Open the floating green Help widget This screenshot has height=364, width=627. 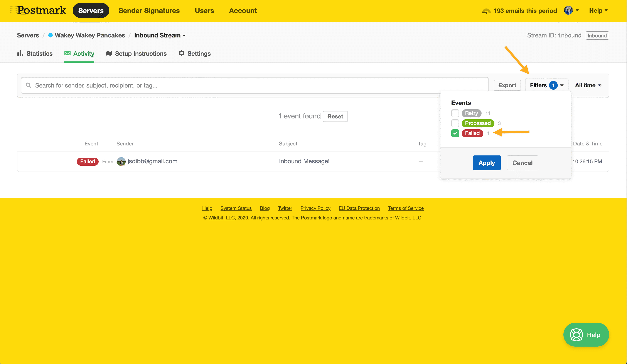[x=586, y=335]
